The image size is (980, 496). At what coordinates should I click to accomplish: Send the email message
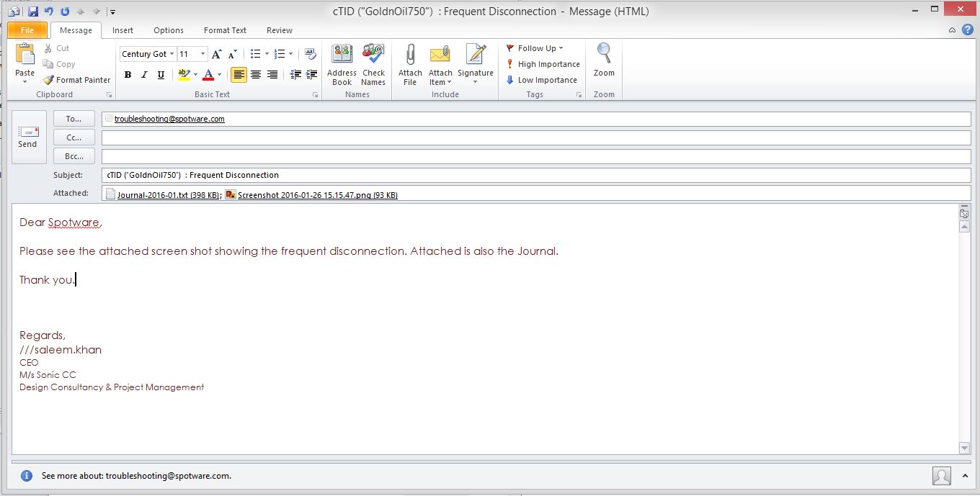coord(28,137)
